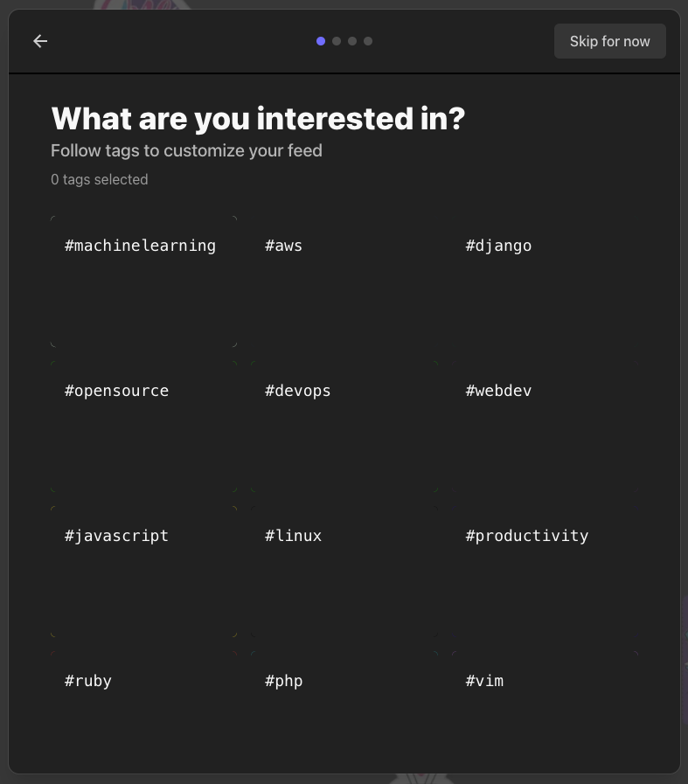Screen dimensions: 688x784
Task: Click the Skip for now button
Action: pos(609,41)
